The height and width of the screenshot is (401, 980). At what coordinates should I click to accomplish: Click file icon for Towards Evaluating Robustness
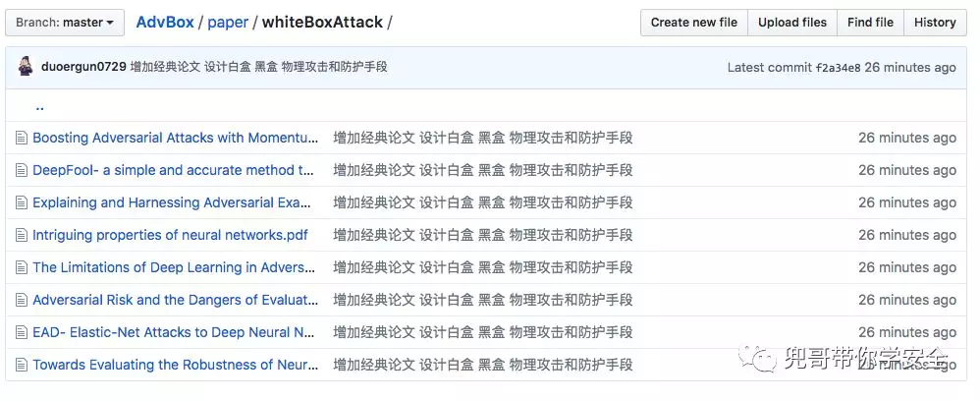(22, 365)
